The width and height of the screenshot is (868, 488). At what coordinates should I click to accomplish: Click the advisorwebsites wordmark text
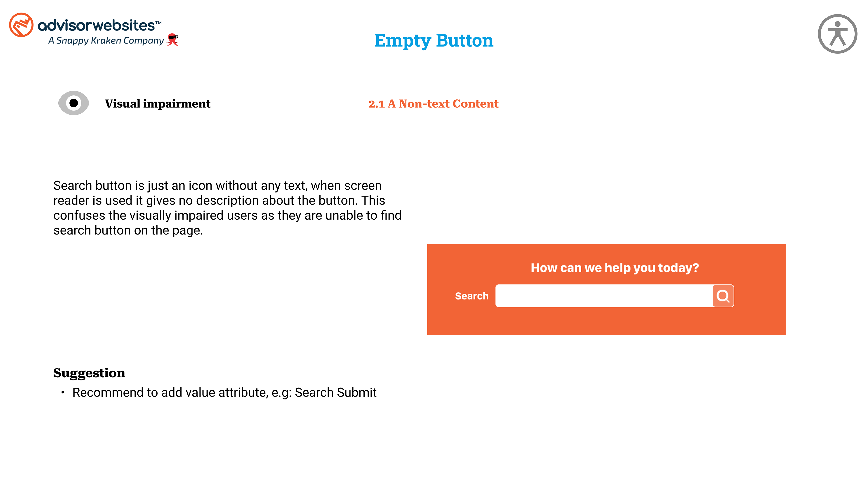coord(96,26)
